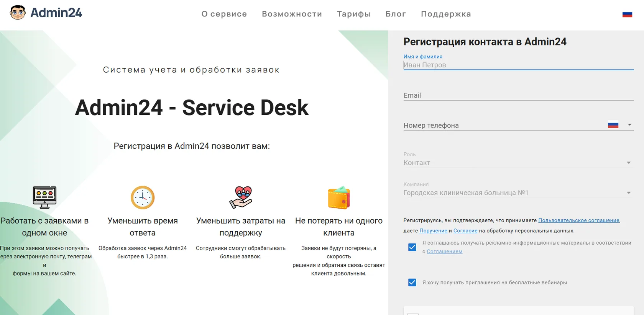This screenshot has height=315, width=644.
Task: Click the Russian flag in the phone number field
Action: click(613, 125)
